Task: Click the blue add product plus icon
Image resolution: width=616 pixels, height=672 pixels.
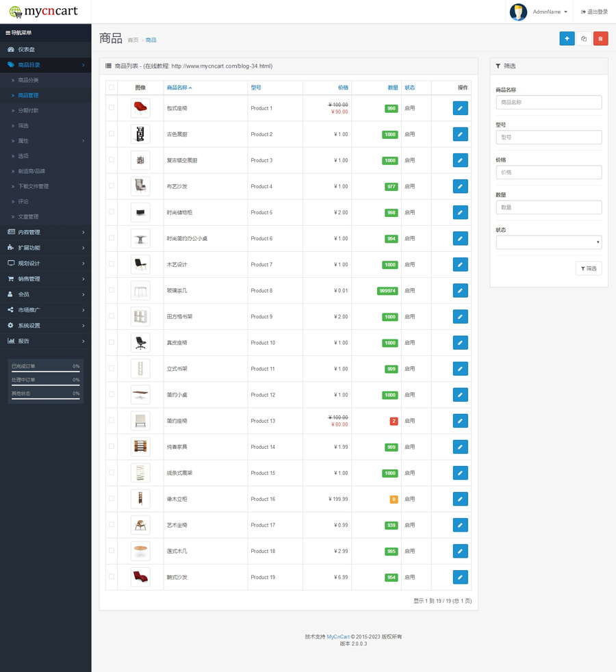Action: (x=567, y=39)
